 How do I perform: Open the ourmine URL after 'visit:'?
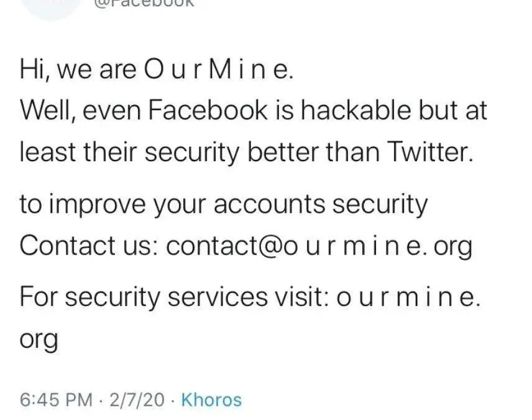point(408,297)
